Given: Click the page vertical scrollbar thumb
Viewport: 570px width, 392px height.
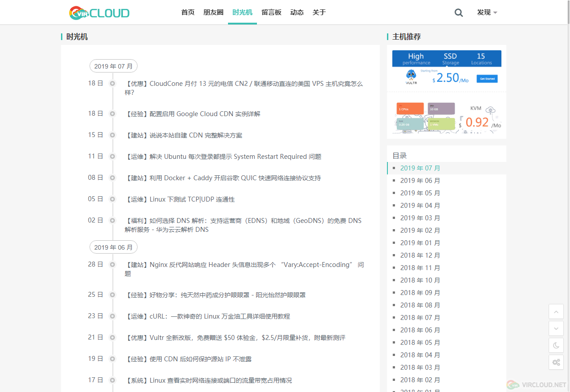Looking at the screenshot, I should coord(568,12).
